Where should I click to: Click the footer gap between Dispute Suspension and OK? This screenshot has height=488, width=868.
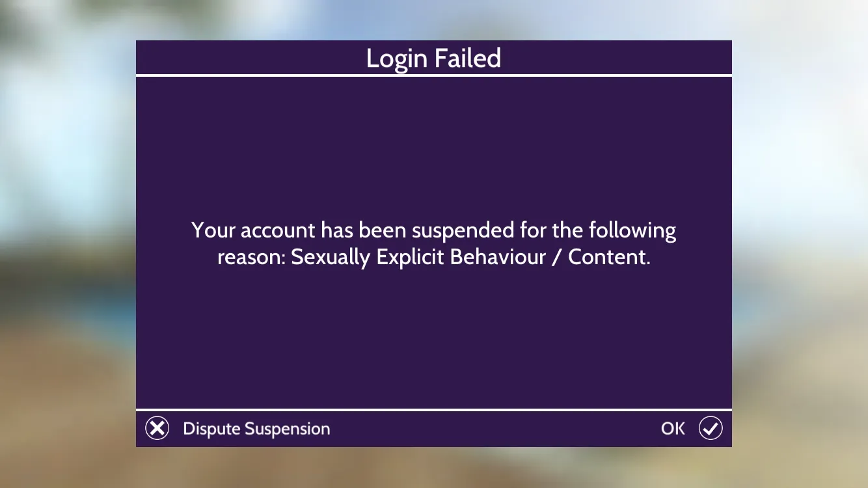495,429
